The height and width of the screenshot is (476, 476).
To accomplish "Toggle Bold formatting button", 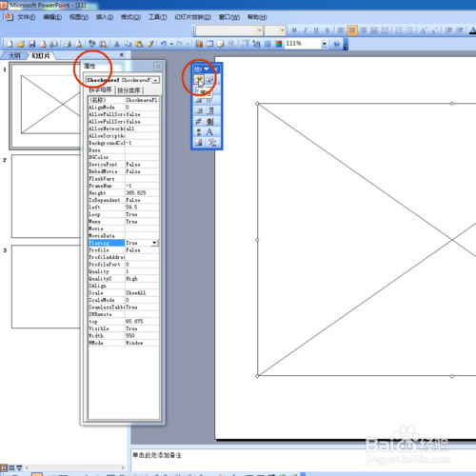I will coord(294,30).
